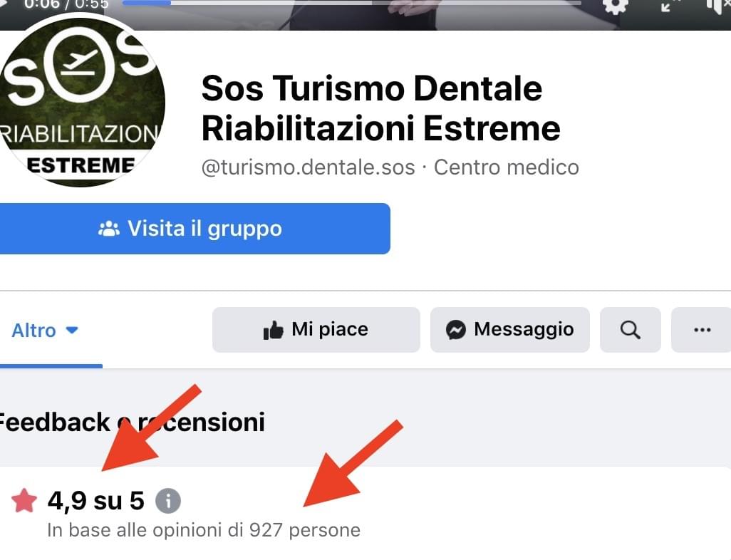The height and width of the screenshot is (560, 731).
Task: Seek along the video progress bar
Action: (x=352, y=3)
